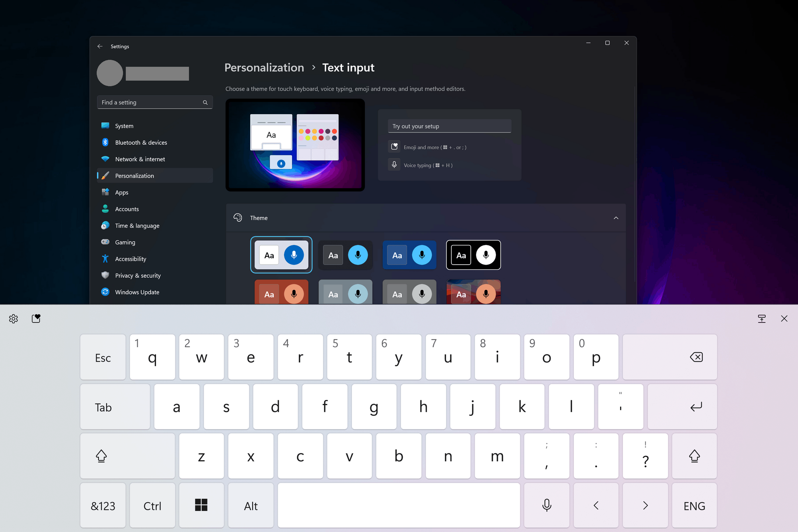Viewport: 798px width, 532px height.
Task: Tap the p key
Action: click(x=596, y=357)
